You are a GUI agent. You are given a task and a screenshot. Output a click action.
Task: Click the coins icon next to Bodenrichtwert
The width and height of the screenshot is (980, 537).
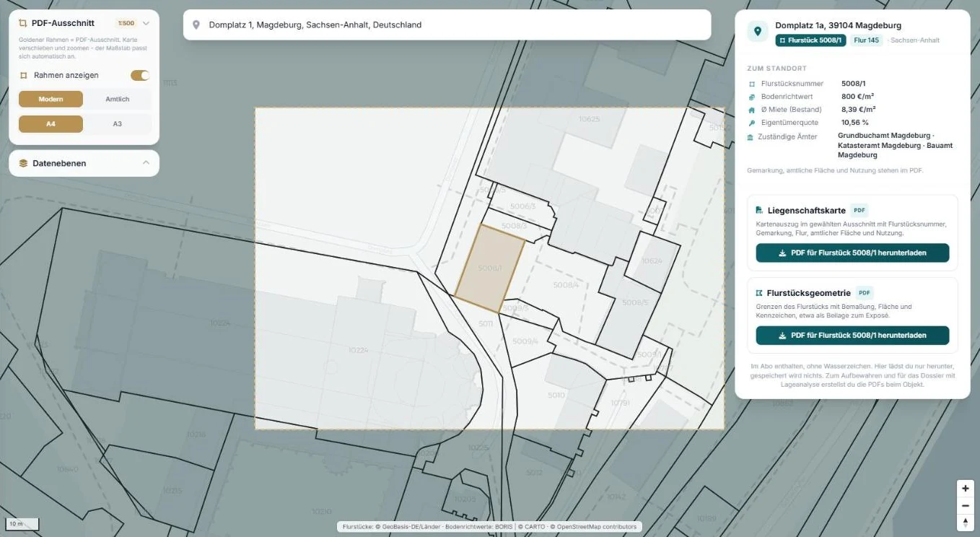point(751,97)
